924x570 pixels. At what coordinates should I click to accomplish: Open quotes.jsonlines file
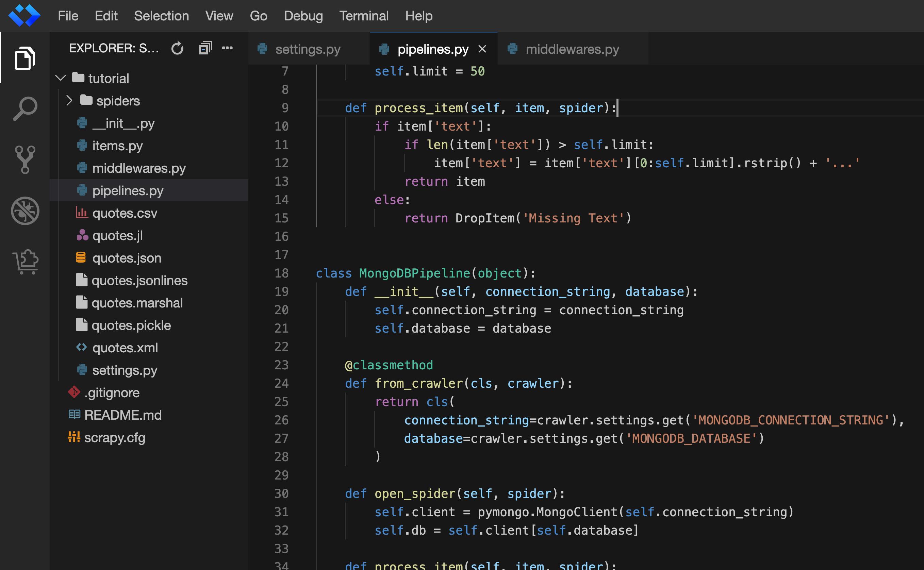149,280
